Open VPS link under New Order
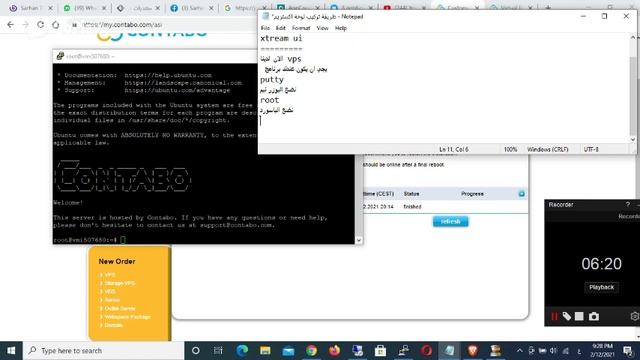The width and height of the screenshot is (640, 360). tap(110, 275)
